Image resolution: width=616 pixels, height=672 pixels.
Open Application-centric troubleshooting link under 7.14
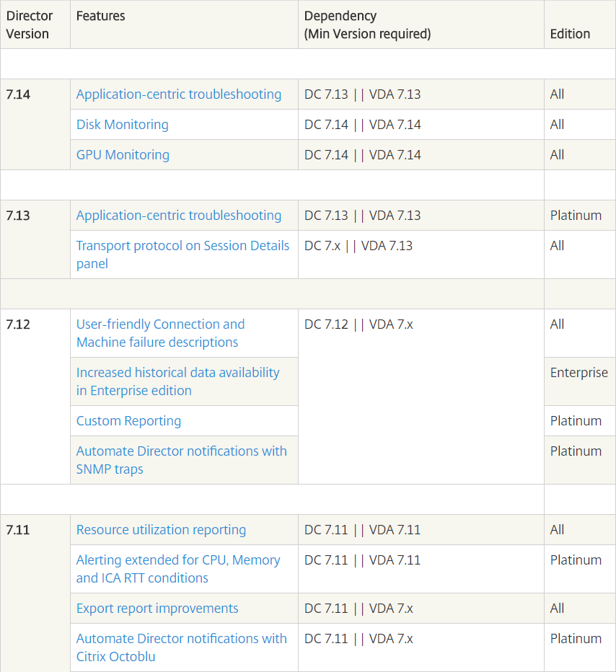point(179,94)
